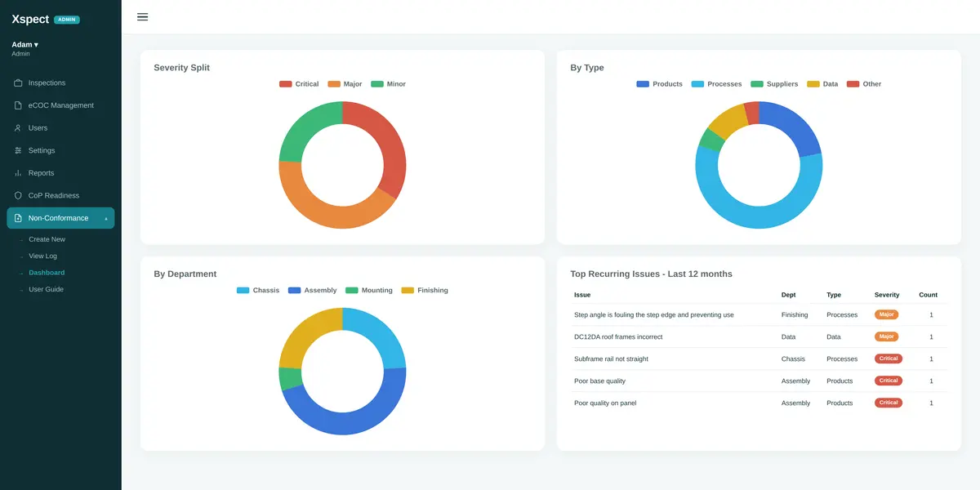
Task: Click the CoP Readiness shield icon
Action: (18, 196)
